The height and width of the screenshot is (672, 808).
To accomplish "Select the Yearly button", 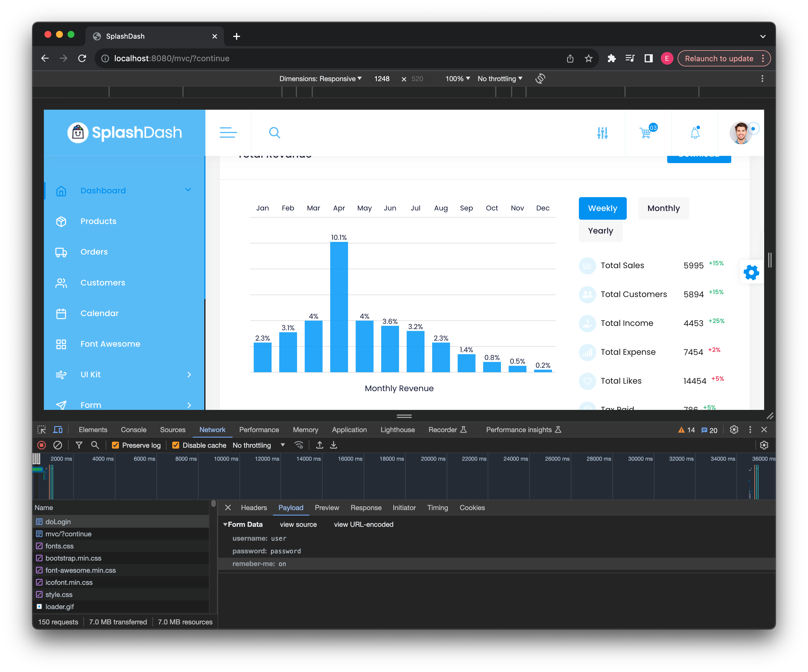I will [x=600, y=231].
